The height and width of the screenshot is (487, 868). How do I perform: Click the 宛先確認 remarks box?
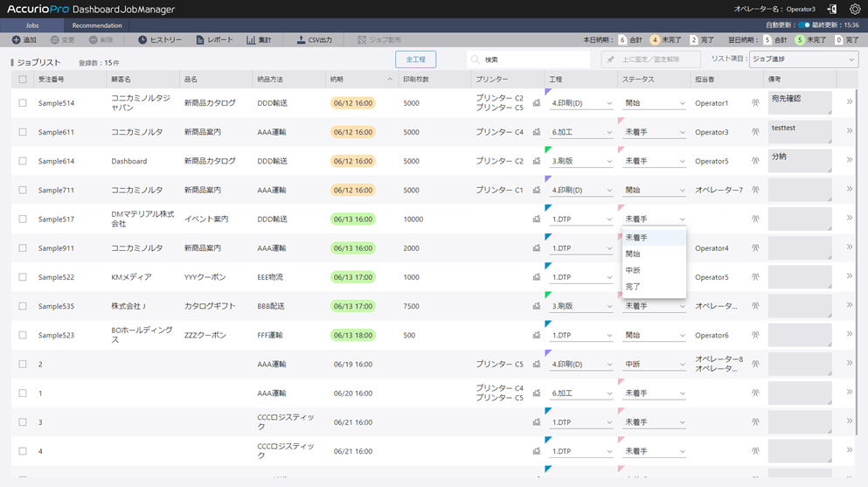[x=800, y=103]
